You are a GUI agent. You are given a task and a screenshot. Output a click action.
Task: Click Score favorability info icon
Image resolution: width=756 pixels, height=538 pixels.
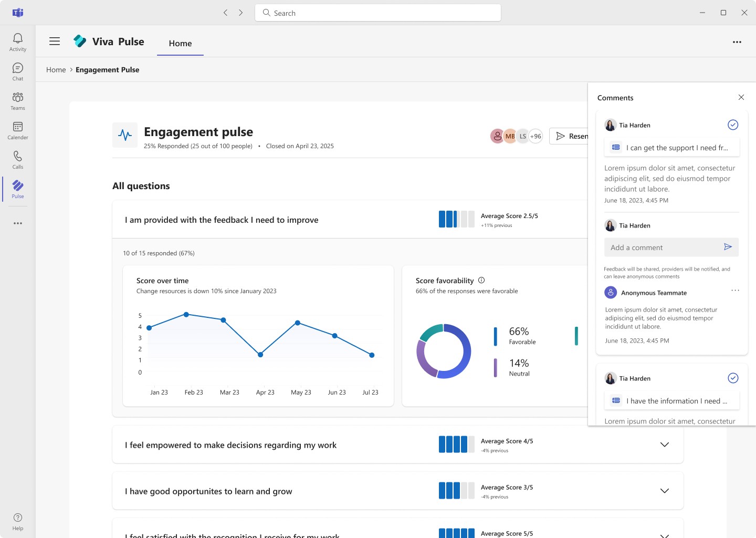tap(481, 280)
